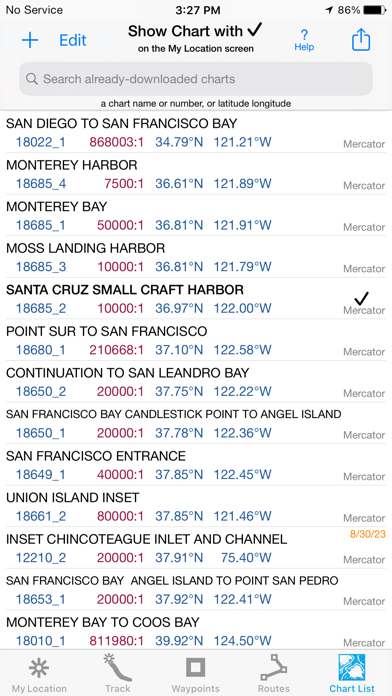Open Help question mark icon
Viewport: 392px width, 696px height.
(x=304, y=40)
